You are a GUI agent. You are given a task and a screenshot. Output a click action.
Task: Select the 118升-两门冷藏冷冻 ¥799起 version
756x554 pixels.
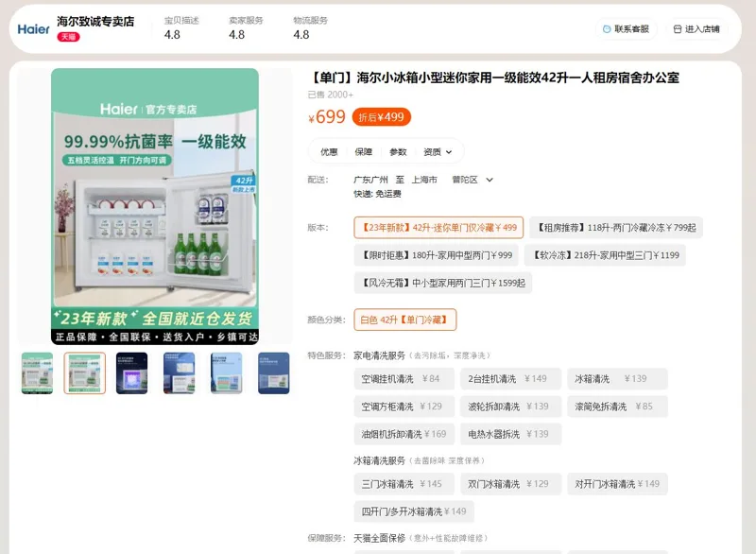[616, 228]
